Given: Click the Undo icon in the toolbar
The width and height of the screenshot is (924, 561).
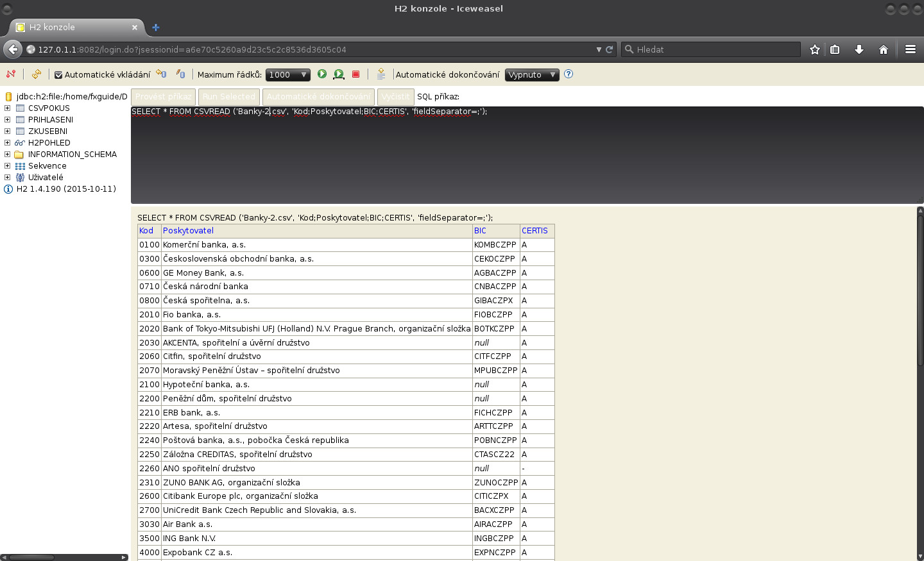Looking at the screenshot, I should 160,74.
